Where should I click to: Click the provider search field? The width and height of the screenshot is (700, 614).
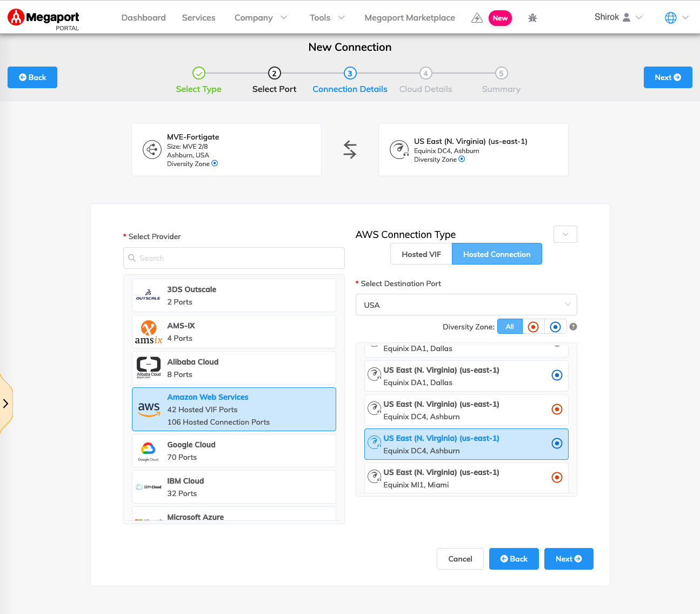[234, 258]
